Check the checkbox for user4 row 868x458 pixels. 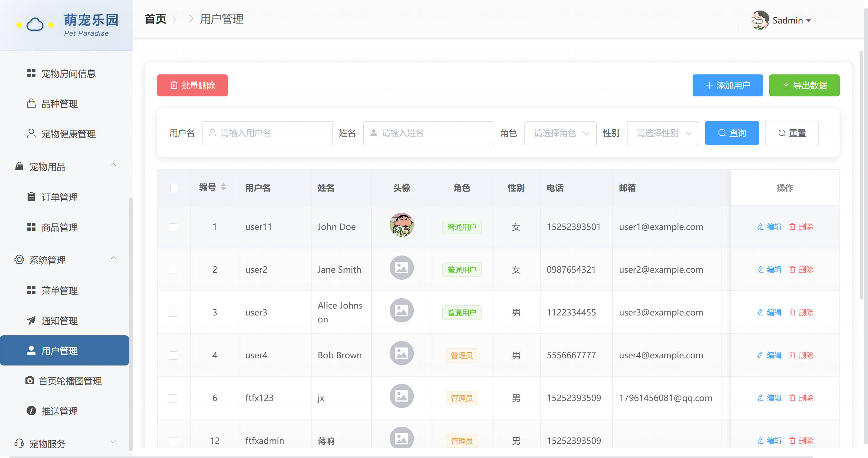coord(173,356)
